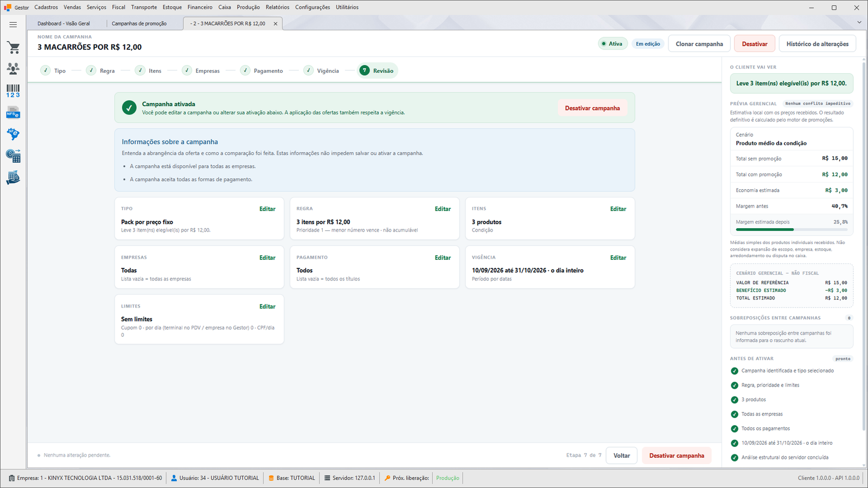Close the 3 MACARRÕES campaign tab

click(276, 23)
